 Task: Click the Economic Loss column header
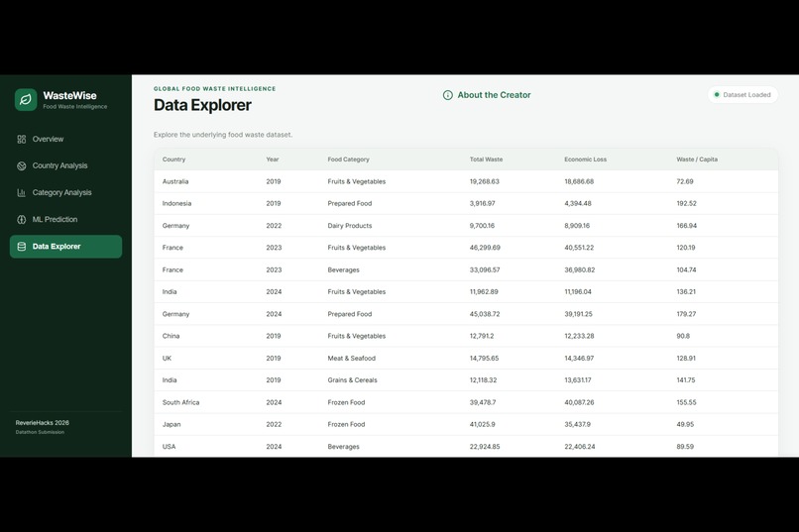click(585, 160)
